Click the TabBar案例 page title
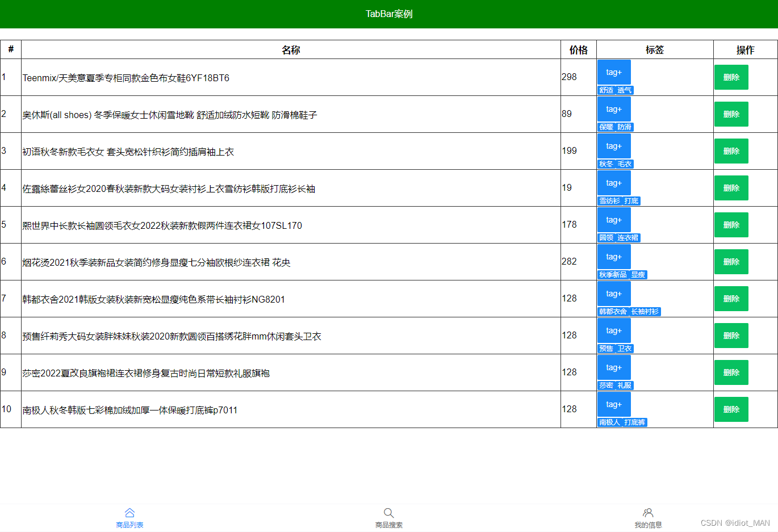Screen dimensions: 778x532 [x=389, y=14]
